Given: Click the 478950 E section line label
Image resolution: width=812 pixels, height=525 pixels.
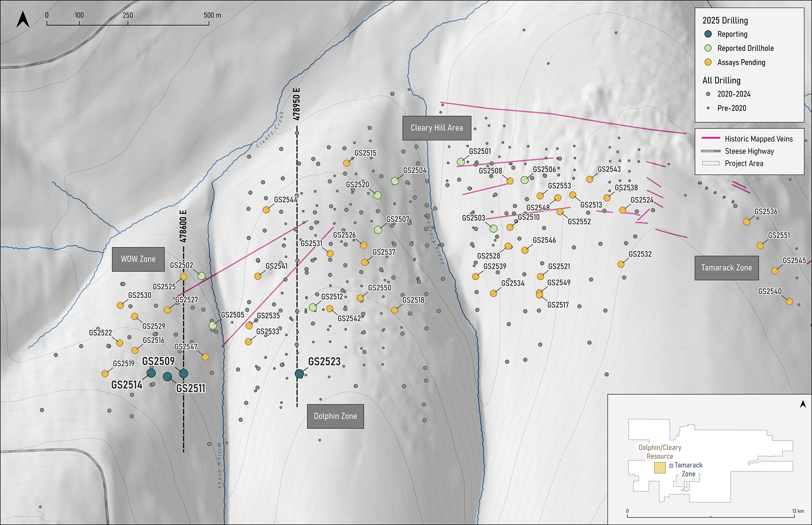Looking at the screenshot, I should pos(297,104).
